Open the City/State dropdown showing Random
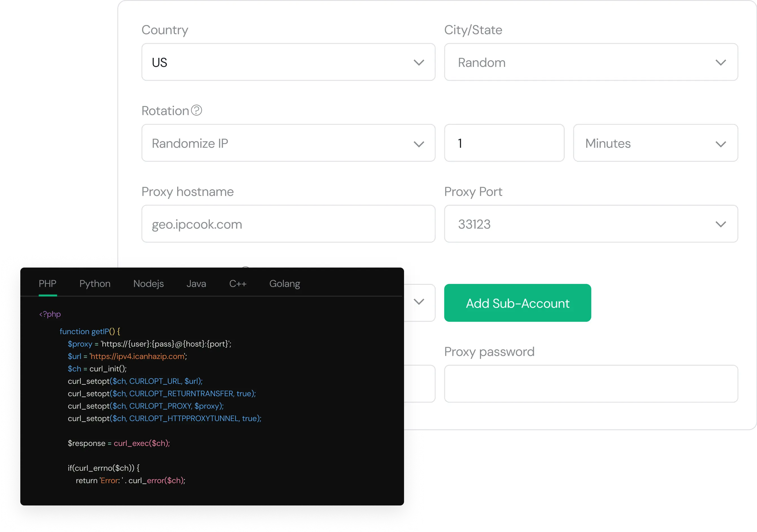 click(591, 62)
